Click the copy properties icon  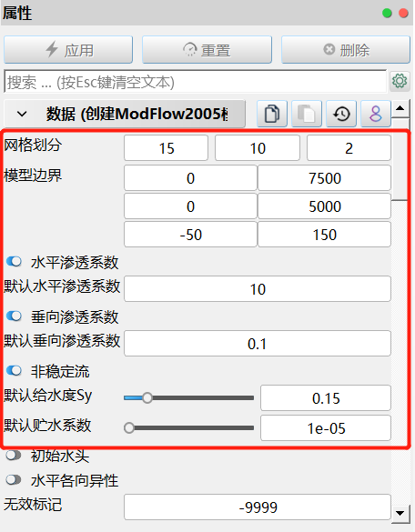pyautogui.click(x=272, y=114)
